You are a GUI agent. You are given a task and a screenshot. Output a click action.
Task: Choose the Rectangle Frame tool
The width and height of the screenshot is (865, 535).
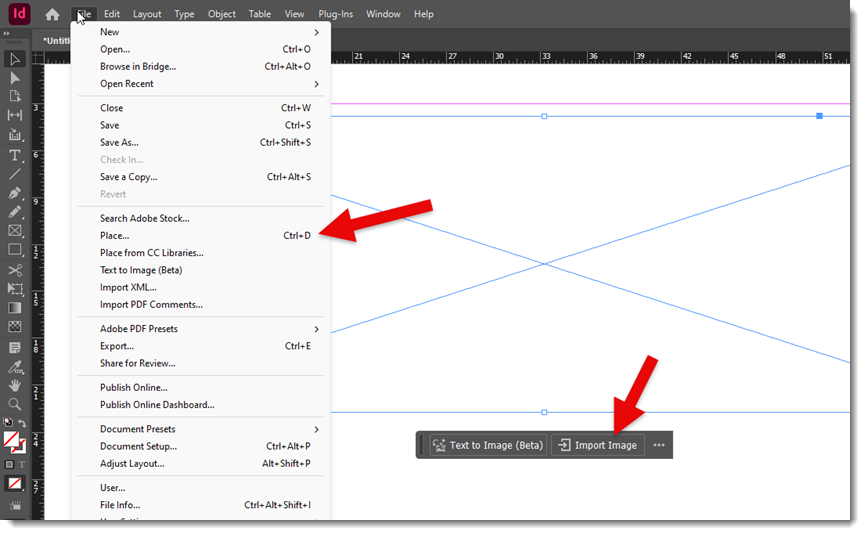(x=15, y=231)
